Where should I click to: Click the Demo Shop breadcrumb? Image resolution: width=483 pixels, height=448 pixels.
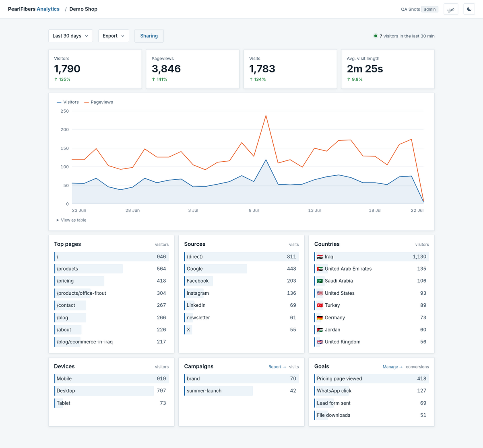83,9
